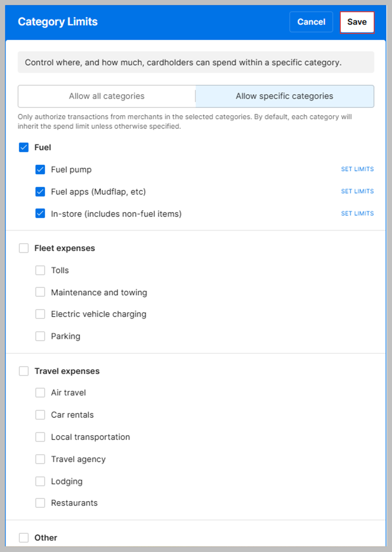Tick Electric vehicle charging checkbox

click(x=40, y=314)
